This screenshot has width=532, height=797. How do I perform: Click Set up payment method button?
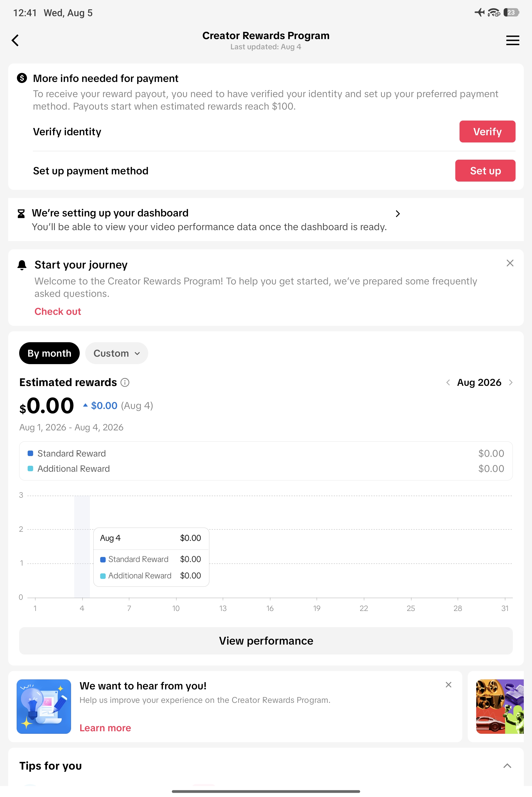coord(485,171)
